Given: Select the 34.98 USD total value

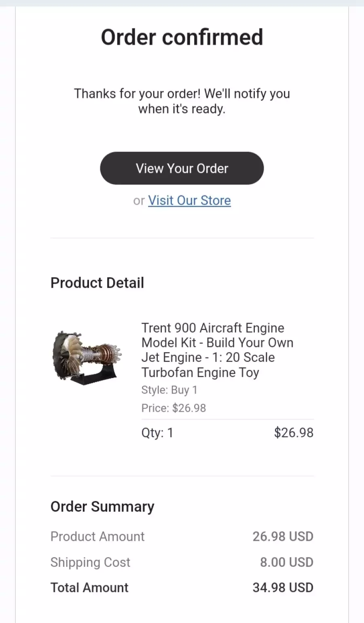Looking at the screenshot, I should coord(283,587).
